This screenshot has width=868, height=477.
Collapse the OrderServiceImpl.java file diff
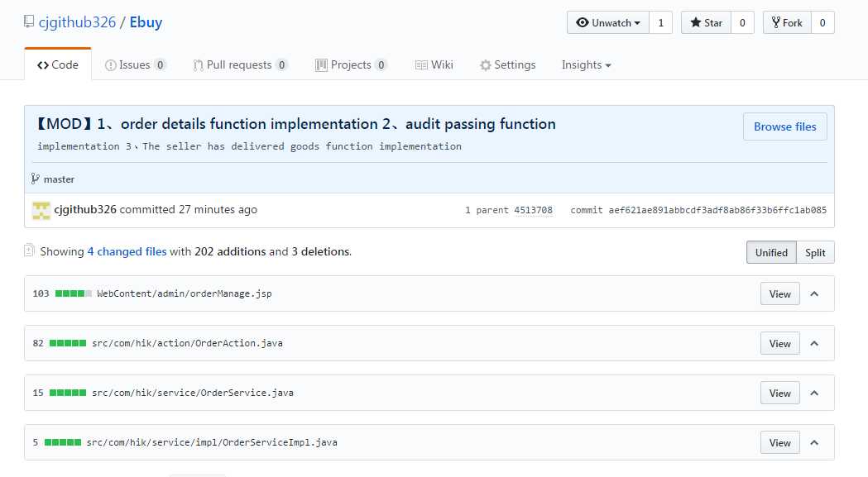pos(814,442)
